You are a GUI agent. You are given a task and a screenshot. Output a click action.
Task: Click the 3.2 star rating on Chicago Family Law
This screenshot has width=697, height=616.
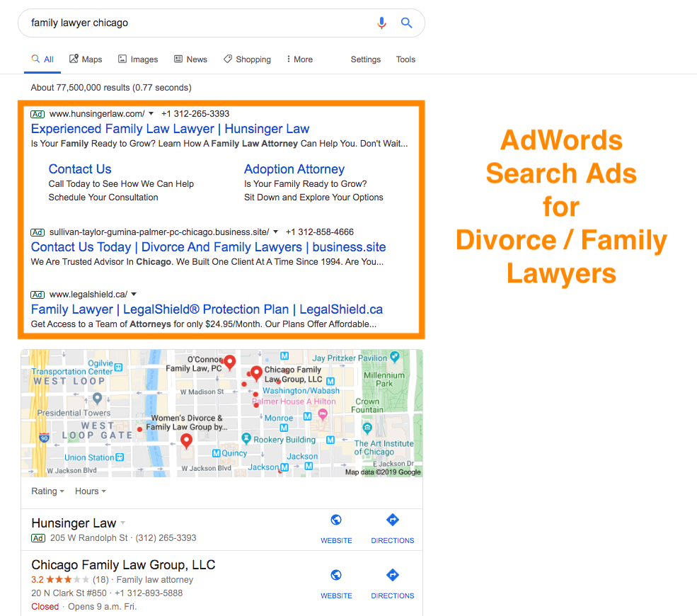click(60, 579)
